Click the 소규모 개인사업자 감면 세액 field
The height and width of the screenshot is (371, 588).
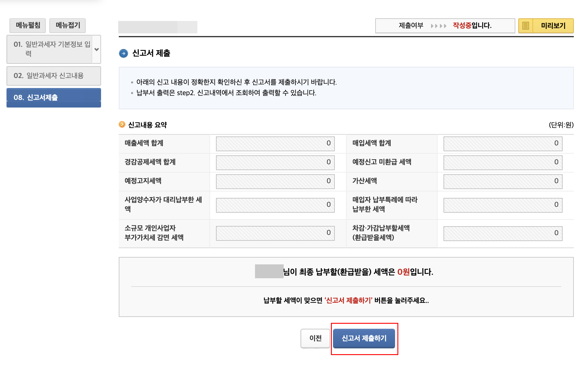point(275,233)
